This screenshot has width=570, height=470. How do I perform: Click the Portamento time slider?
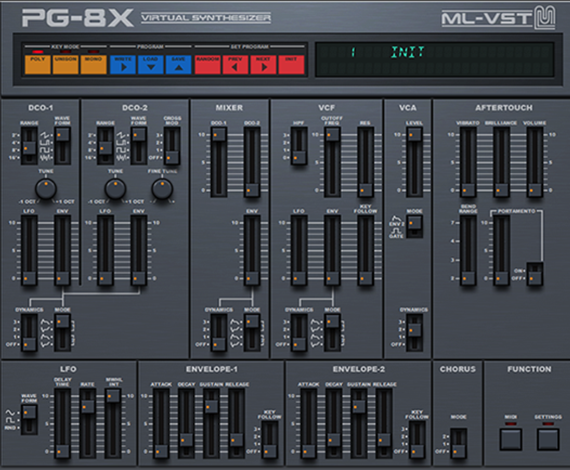click(501, 250)
